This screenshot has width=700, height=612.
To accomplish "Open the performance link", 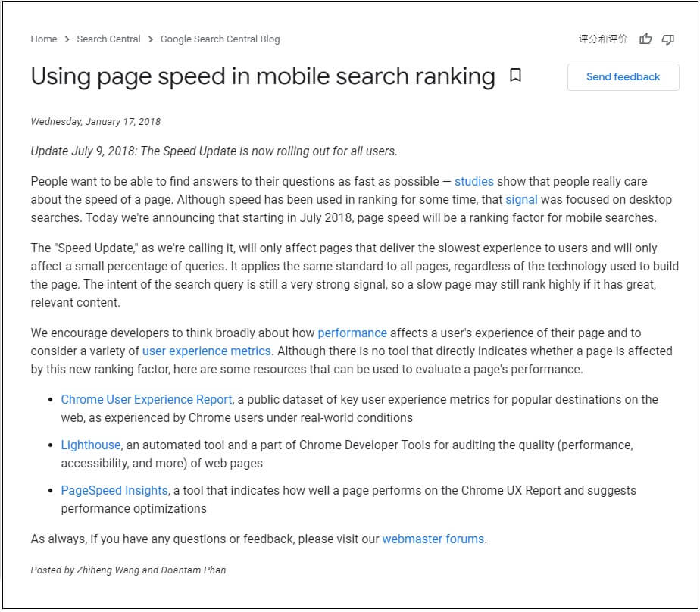I will point(352,333).
